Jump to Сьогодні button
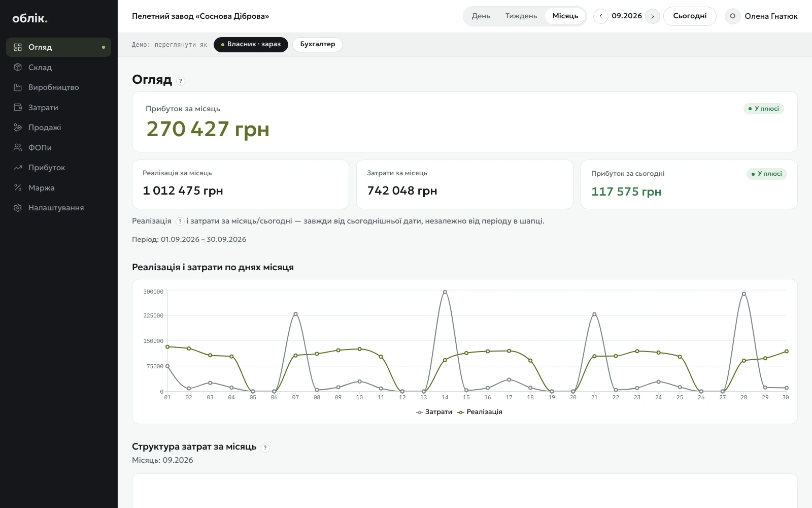This screenshot has width=812, height=508. click(690, 16)
